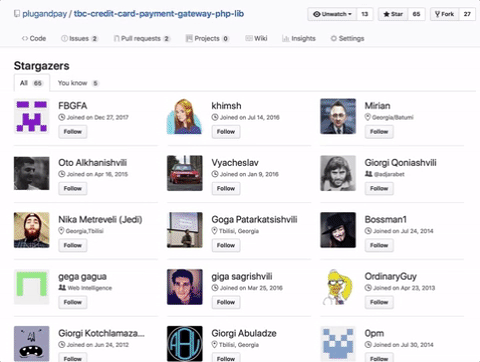Open the @adjarabet organization link
The width and height of the screenshot is (480, 362).
pos(389,174)
